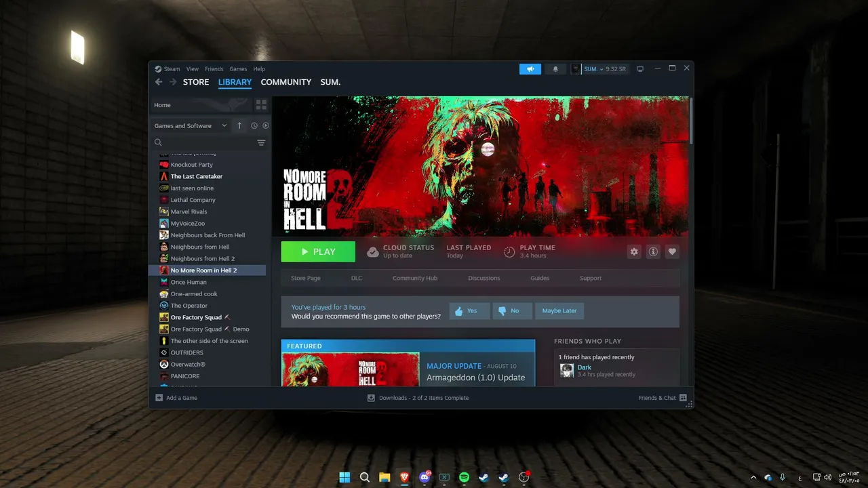The height and width of the screenshot is (488, 868).
Task: Open the View menu
Action: [x=193, y=69]
